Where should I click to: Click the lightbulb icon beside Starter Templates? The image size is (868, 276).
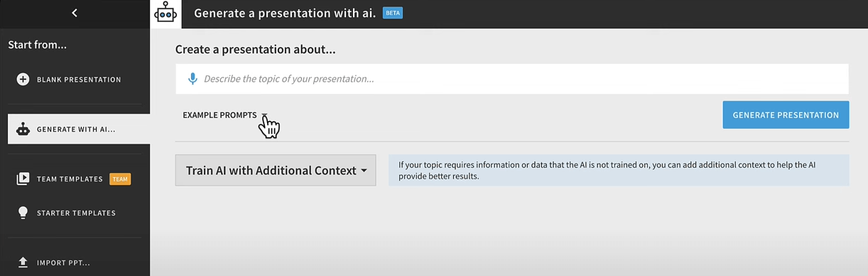pyautogui.click(x=23, y=213)
